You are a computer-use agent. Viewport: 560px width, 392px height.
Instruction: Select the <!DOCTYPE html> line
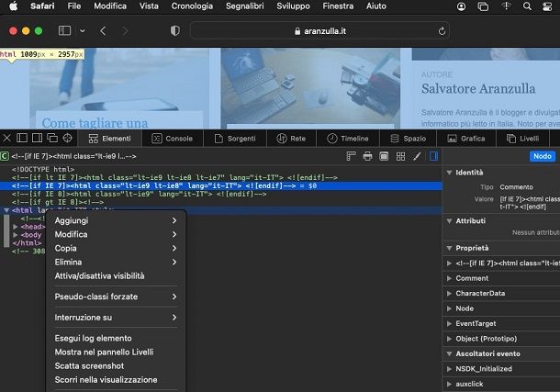point(43,169)
